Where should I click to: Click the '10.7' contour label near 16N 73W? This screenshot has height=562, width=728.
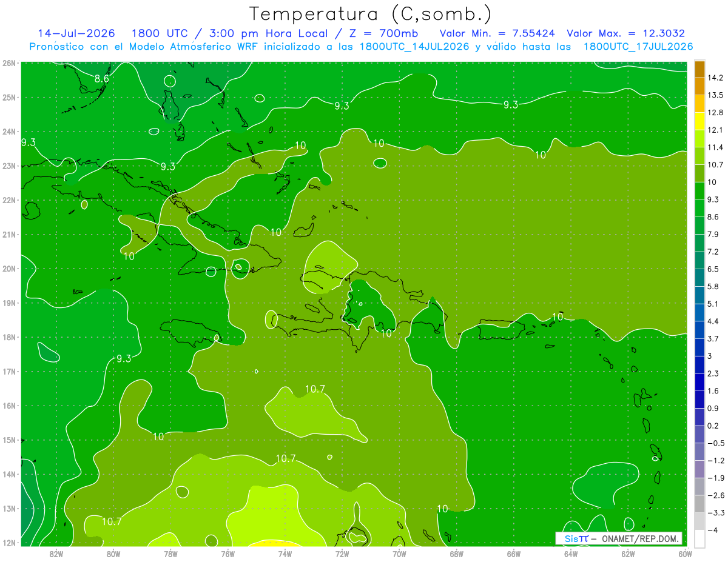click(315, 389)
